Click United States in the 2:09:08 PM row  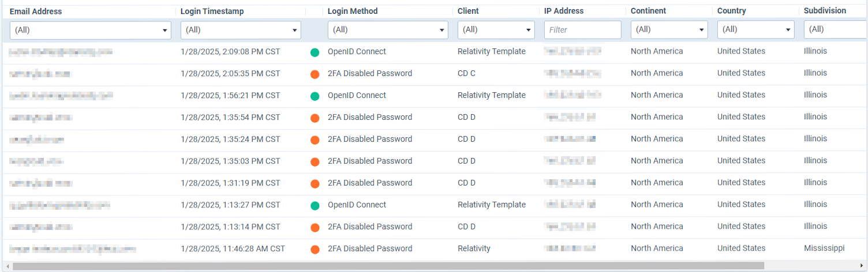click(741, 51)
